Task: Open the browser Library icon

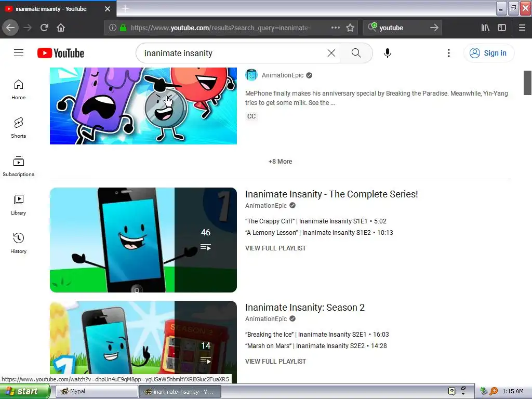Action: coord(485,28)
